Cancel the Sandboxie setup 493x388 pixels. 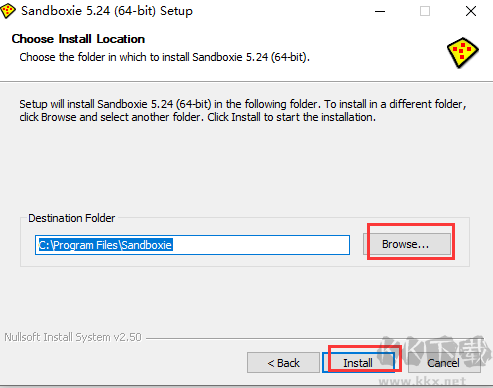(444, 363)
